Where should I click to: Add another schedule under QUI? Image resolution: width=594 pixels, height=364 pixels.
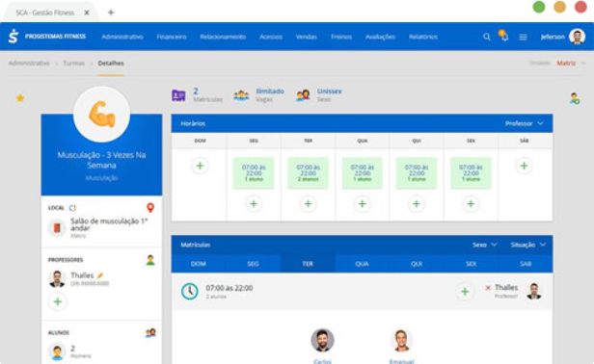coord(417,204)
